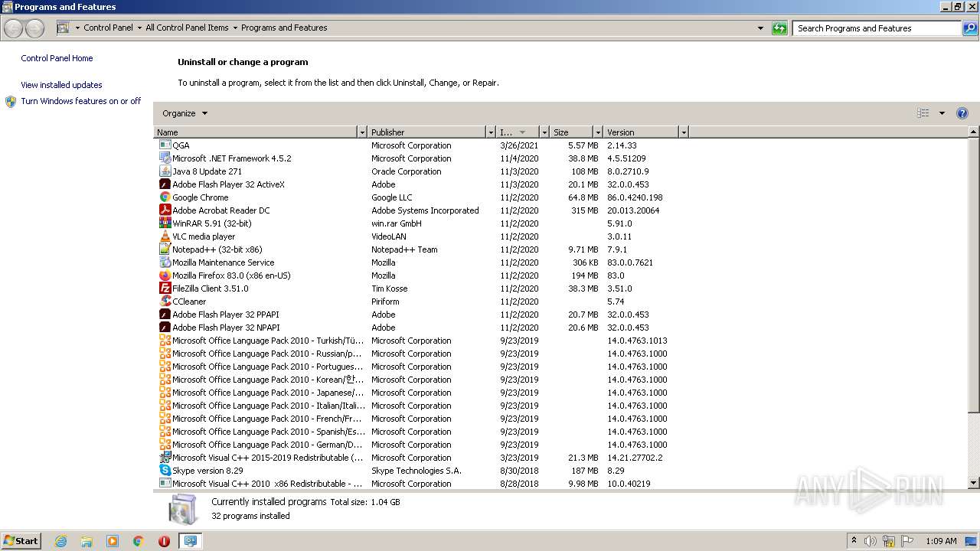The width and height of the screenshot is (980, 551).
Task: Click the Adobe Acrobat Reader DC icon
Action: click(x=165, y=210)
